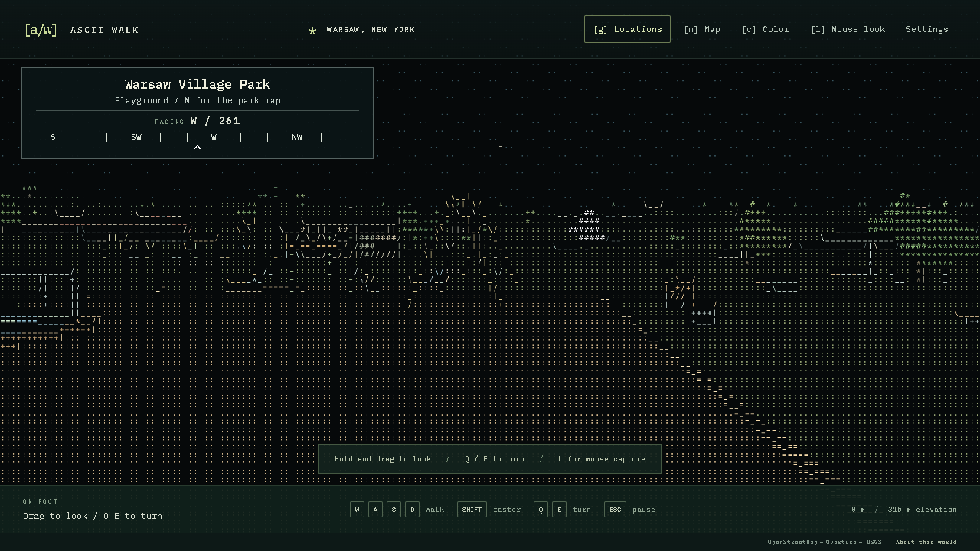
Task: Click the 'Q / E to turn' hint
Action: 495,459
